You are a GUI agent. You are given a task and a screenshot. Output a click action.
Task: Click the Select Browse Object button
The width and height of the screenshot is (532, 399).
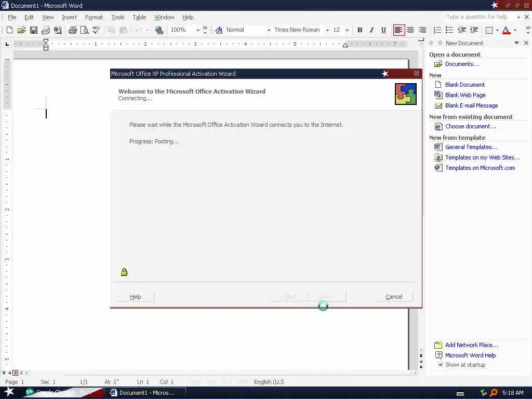tap(421, 361)
